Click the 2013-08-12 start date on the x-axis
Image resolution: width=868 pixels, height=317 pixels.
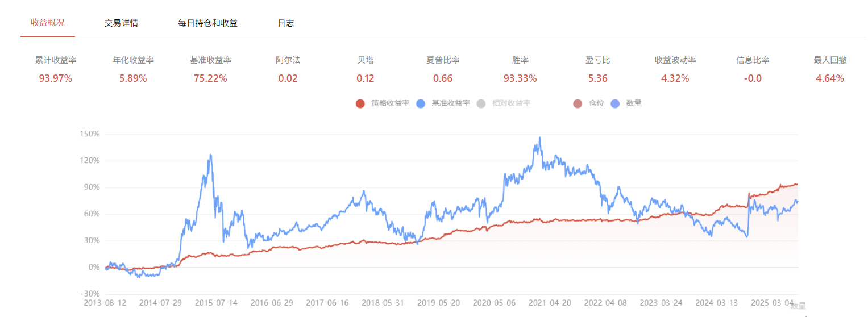click(105, 302)
